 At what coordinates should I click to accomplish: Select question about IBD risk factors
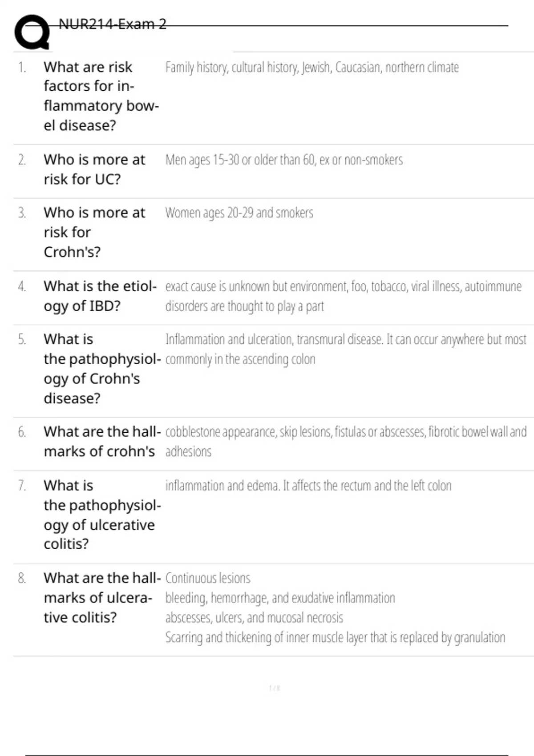(101, 96)
